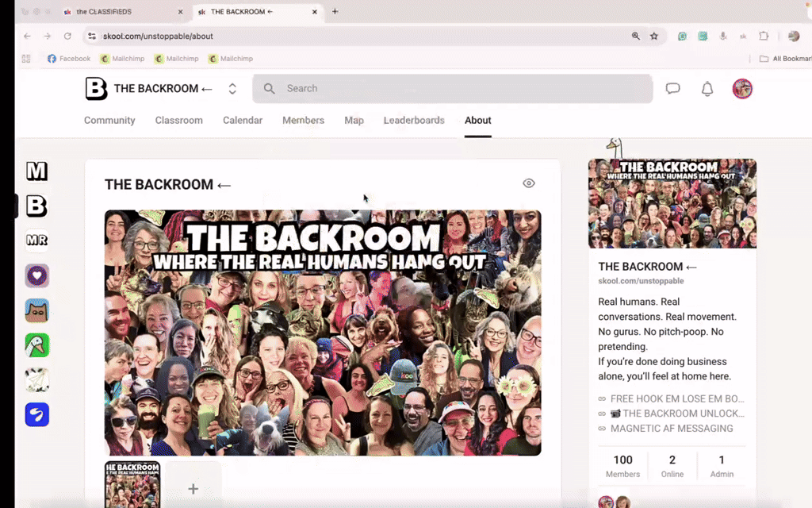Screen dimensions: 812x508
Task: Bookmark this page with star icon
Action: [654, 37]
